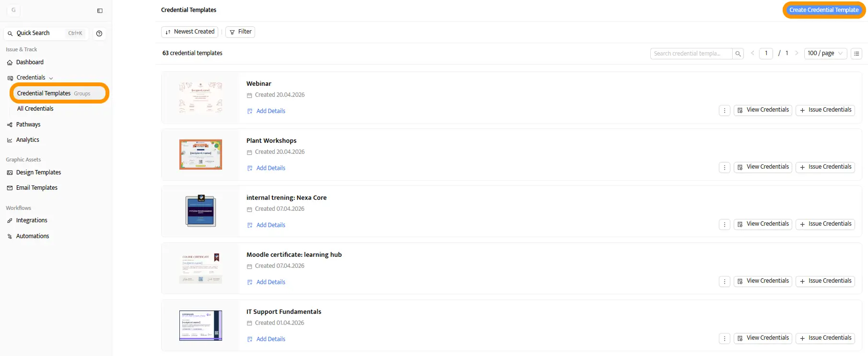Viewport: 868px width, 356px height.
Task: Click Created 01.04.2026 under IT Support
Action: [x=280, y=323]
